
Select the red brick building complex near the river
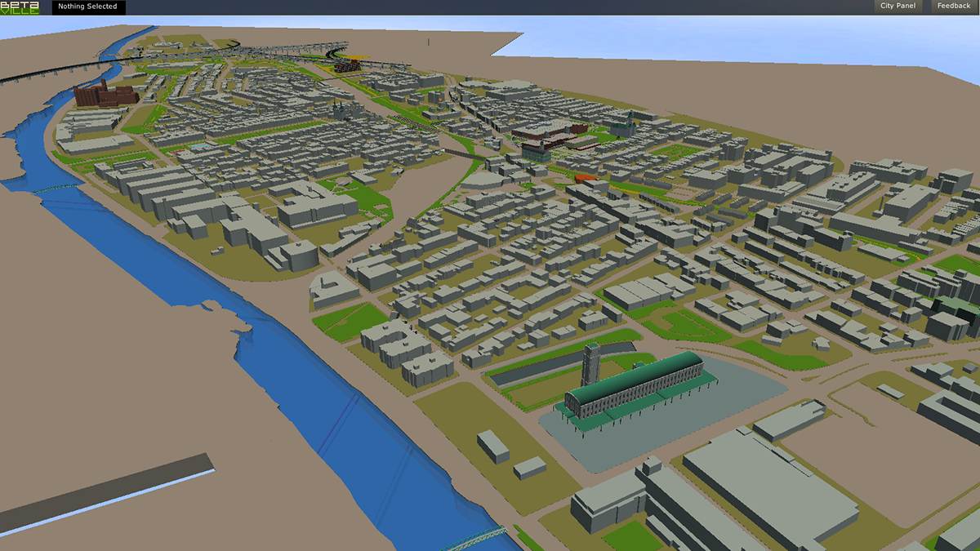pyautogui.click(x=105, y=94)
